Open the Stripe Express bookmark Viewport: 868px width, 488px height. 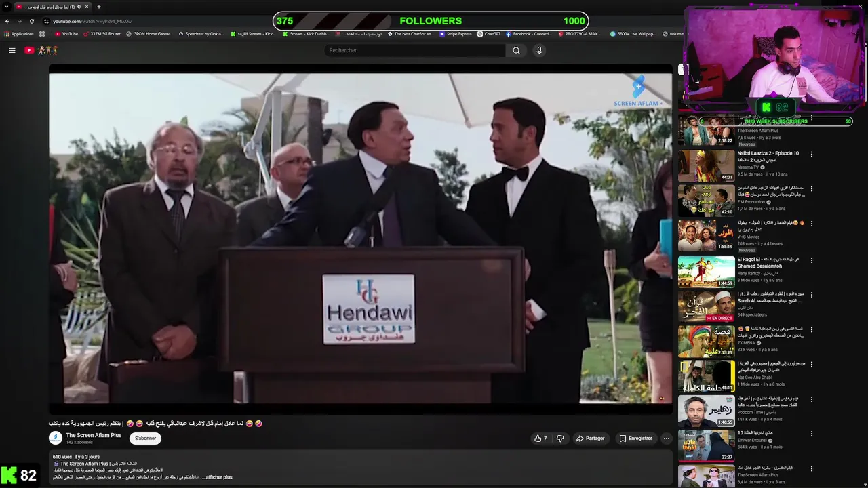456,34
